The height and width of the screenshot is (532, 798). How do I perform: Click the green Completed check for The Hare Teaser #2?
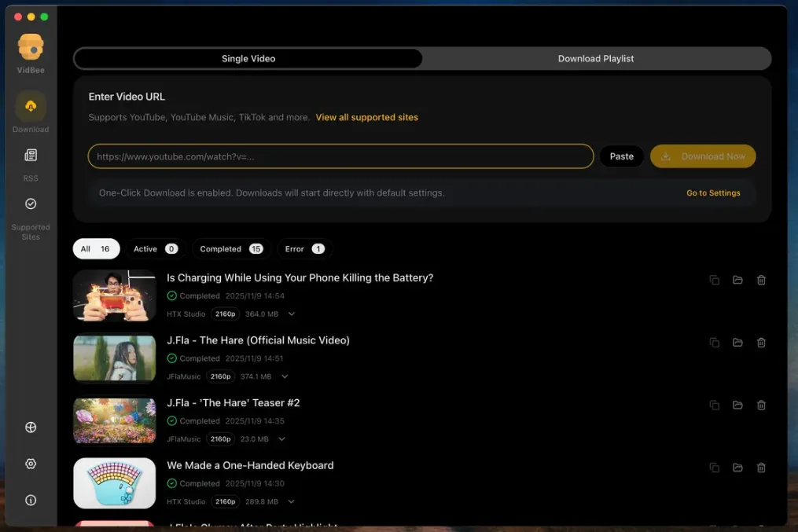click(172, 420)
